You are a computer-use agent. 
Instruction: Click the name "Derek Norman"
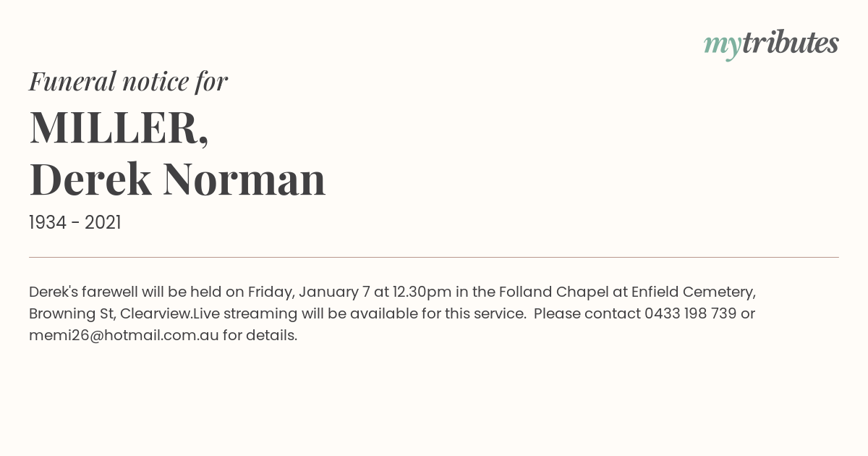pos(177,179)
